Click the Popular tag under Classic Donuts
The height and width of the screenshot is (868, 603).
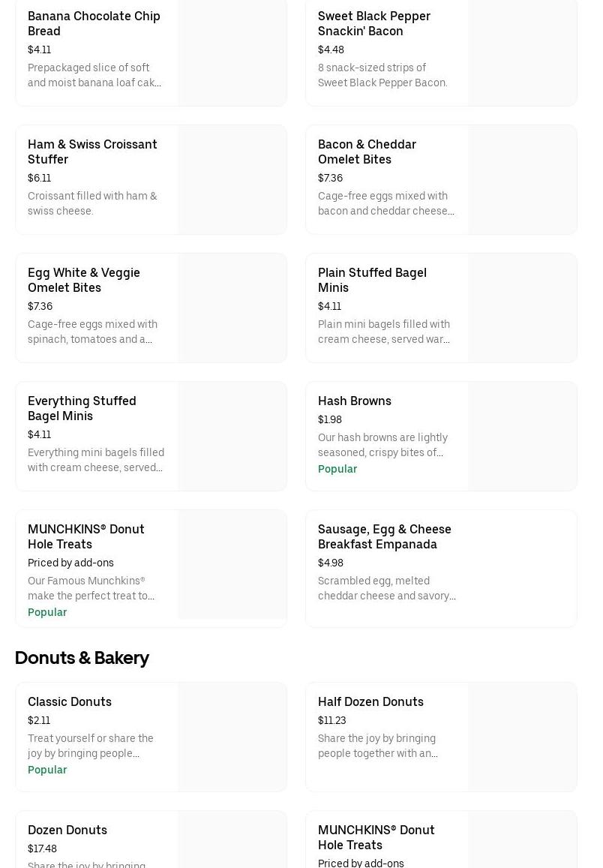point(47,770)
